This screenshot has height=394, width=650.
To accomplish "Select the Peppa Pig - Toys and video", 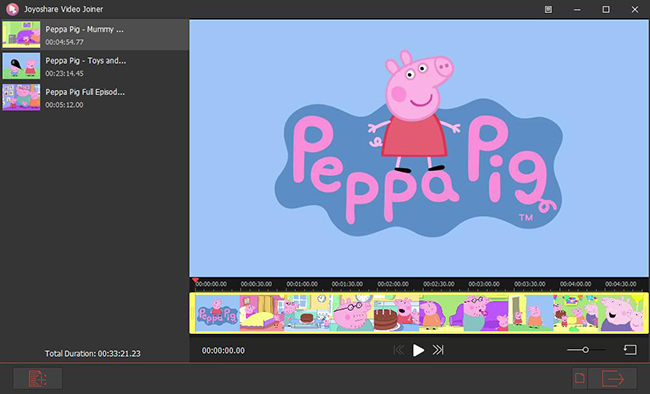I will [x=95, y=66].
